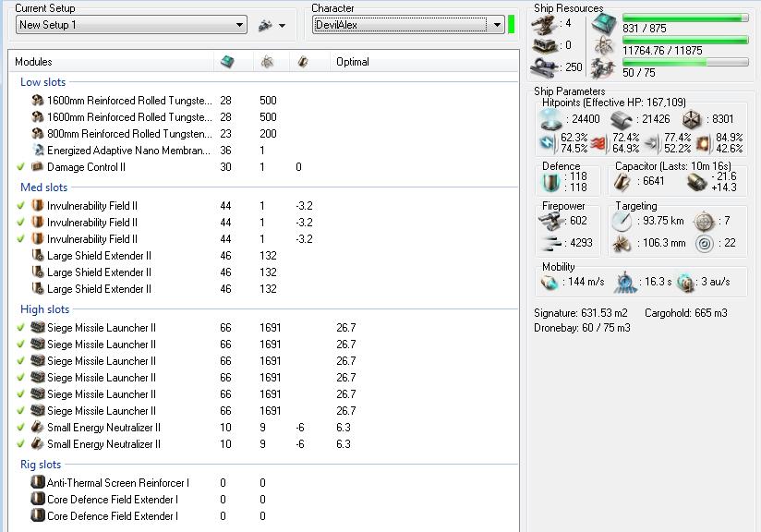The height and width of the screenshot is (532, 761).
Task: Click the powergrid usage bar 11764.76 / 11875
Action: [685, 41]
